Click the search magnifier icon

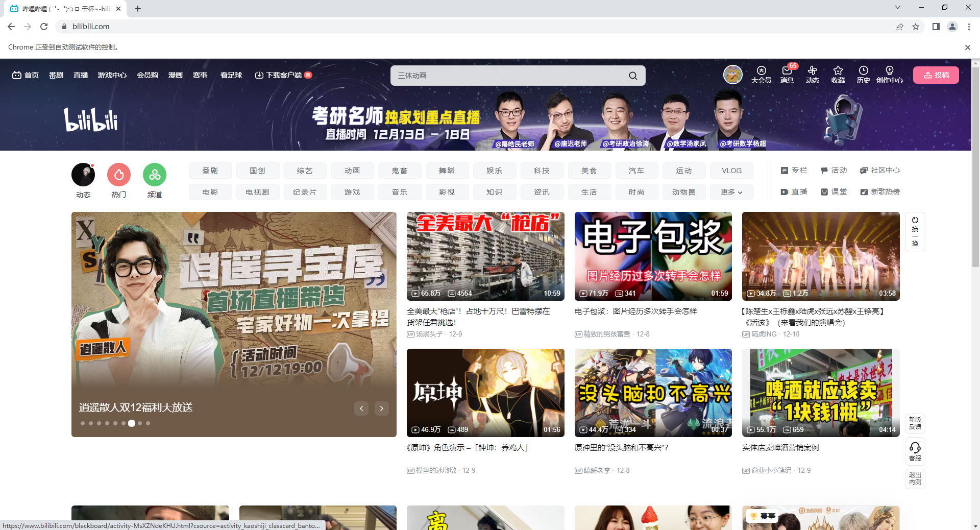coord(633,76)
